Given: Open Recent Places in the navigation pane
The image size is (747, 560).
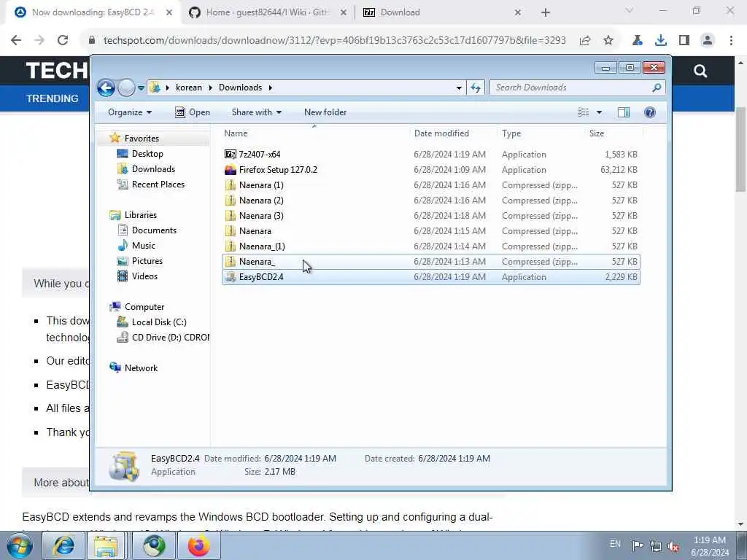Looking at the screenshot, I should 158,184.
